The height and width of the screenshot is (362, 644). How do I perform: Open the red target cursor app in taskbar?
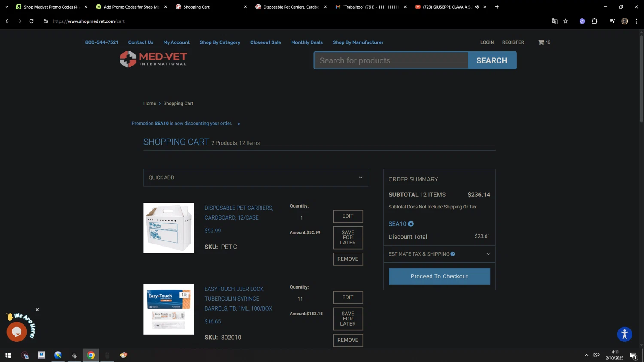[x=25, y=355]
